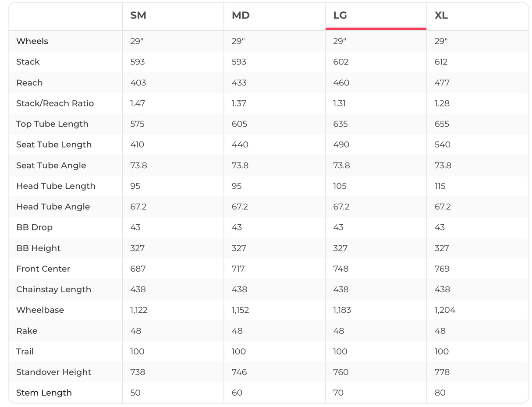The height and width of the screenshot is (407, 532).
Task: Click the Seat Tube Angle label
Action: point(51,166)
